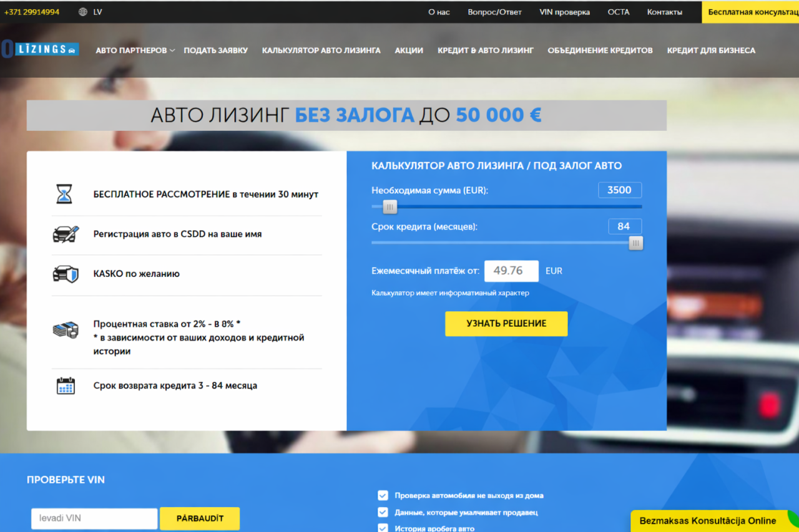799x532 pixels.
Task: Click the money stack interest rate icon
Action: click(x=66, y=330)
